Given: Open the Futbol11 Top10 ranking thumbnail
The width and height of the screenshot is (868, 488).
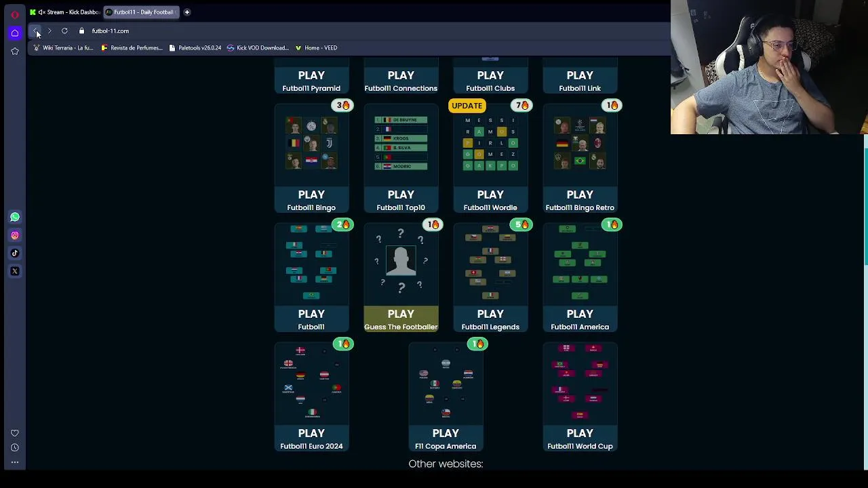Looking at the screenshot, I should [401, 144].
